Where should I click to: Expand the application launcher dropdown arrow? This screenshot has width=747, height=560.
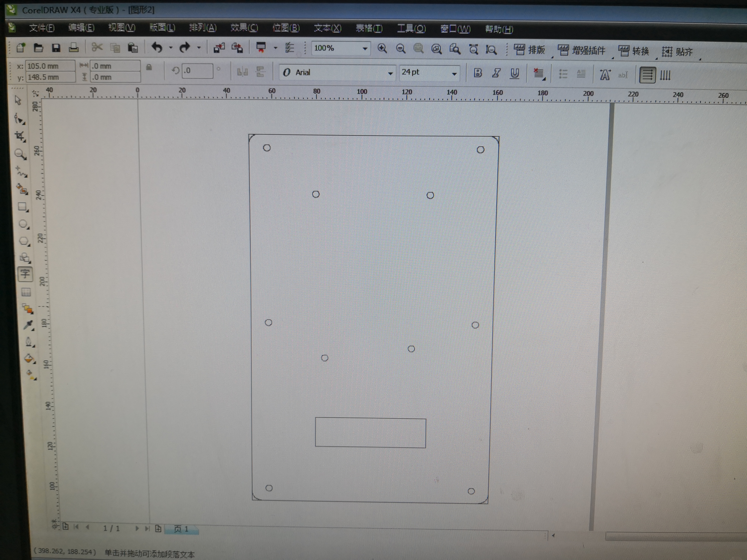276,48
